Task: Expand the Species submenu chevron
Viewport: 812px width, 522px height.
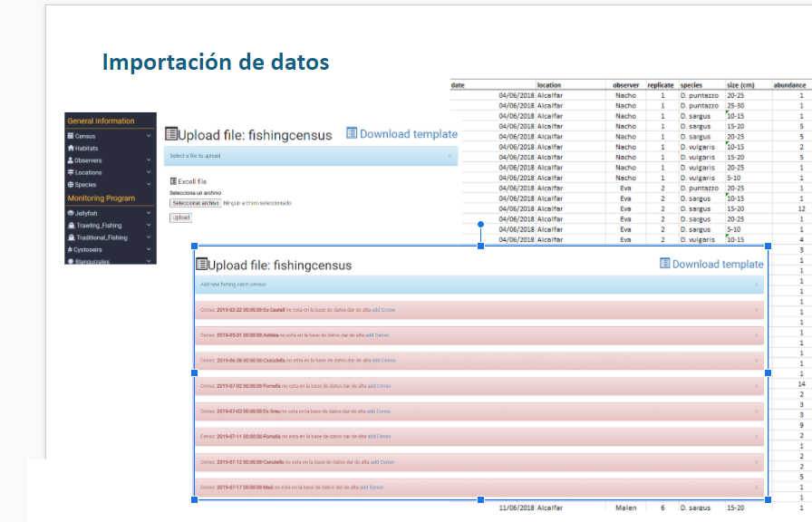Action: pyautogui.click(x=149, y=185)
